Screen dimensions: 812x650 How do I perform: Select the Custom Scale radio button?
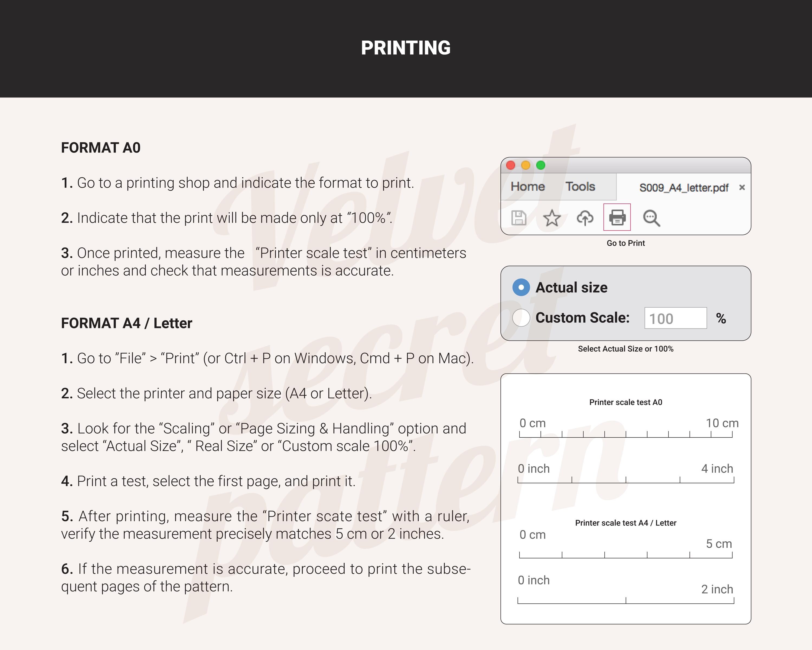click(521, 318)
